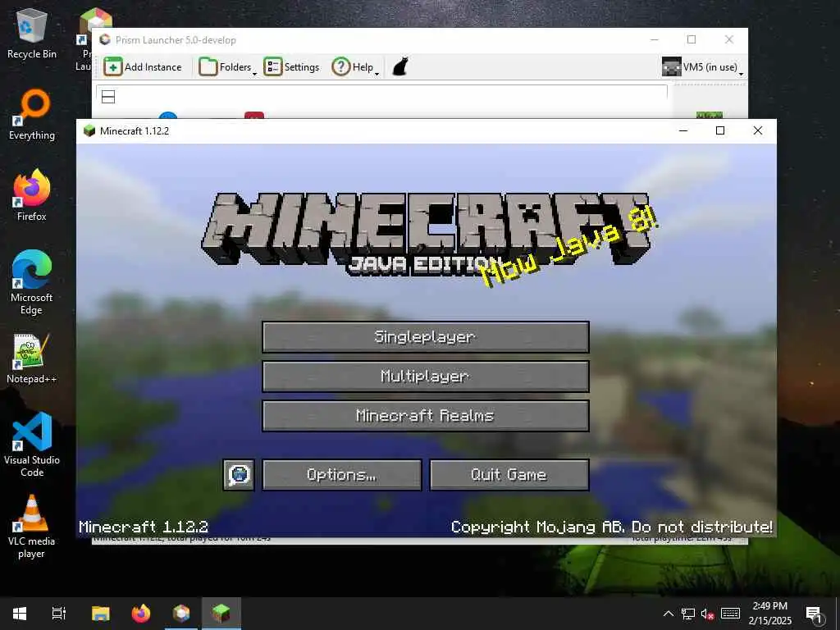Open Help dropdown in Prism Launcher
Screen dimensions: 840x630
click(355, 67)
